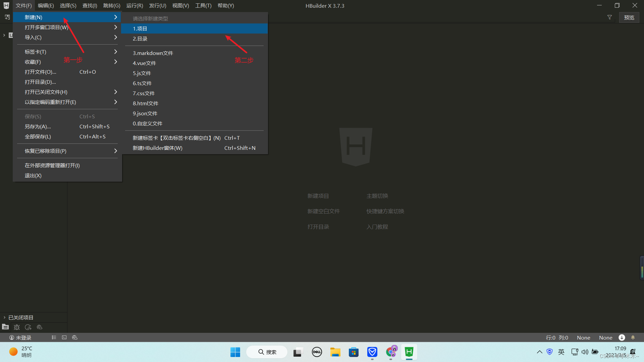The height and width of the screenshot is (362, 644).
Task: Click the HBuilder logo icon in title bar
Action: [x=6, y=6]
